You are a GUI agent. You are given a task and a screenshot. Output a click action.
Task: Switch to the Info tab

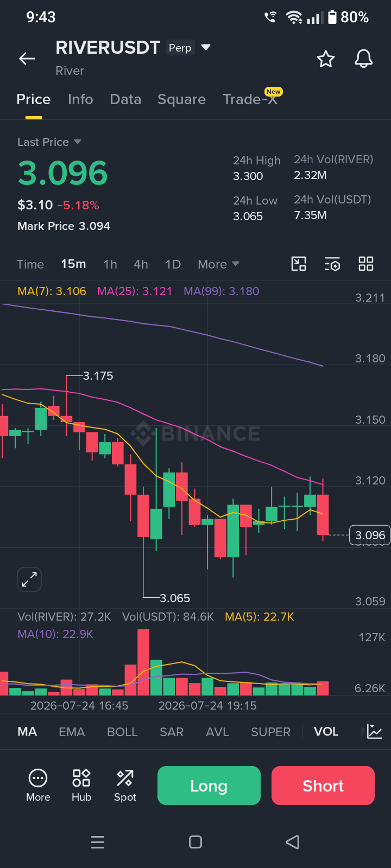[x=80, y=99]
